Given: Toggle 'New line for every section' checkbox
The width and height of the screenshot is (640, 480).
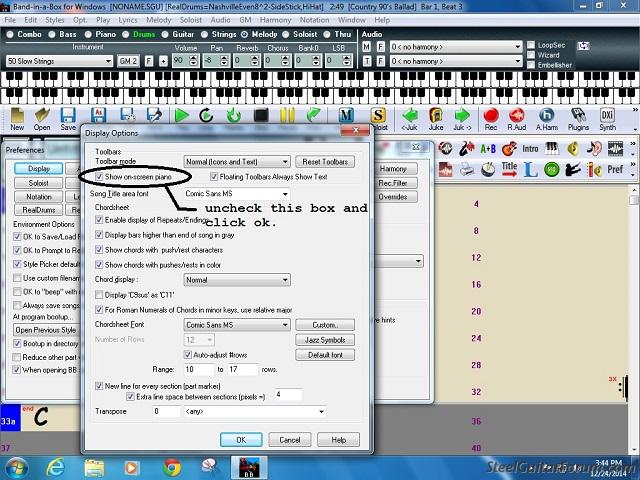Looking at the screenshot, I should (99, 386).
